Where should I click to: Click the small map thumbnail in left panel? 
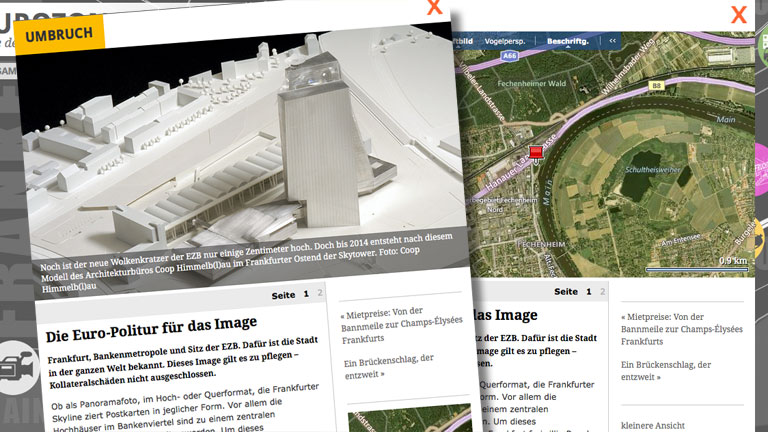[x=410, y=419]
